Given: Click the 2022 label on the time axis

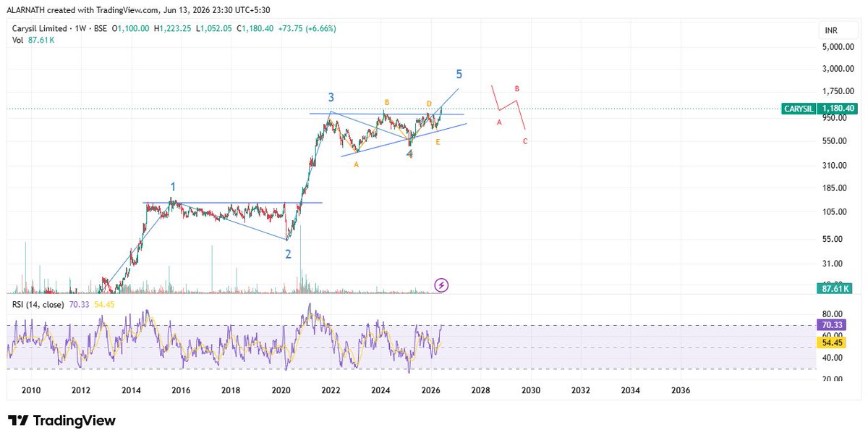Looking at the screenshot, I should pos(331,390).
